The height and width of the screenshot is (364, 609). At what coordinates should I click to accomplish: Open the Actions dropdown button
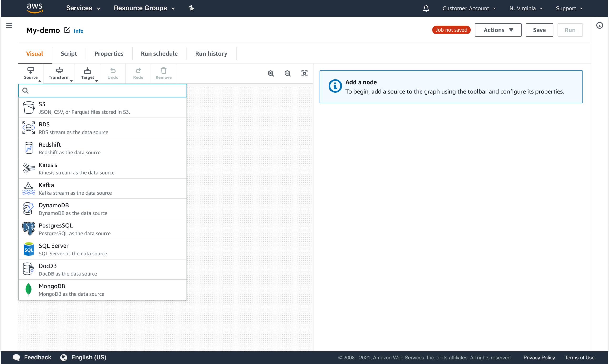(498, 30)
